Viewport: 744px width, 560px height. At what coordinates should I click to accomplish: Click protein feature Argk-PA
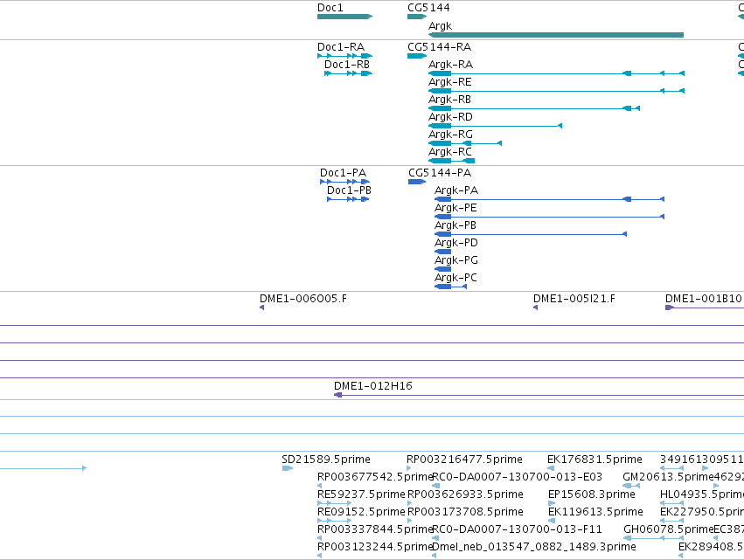click(x=549, y=199)
